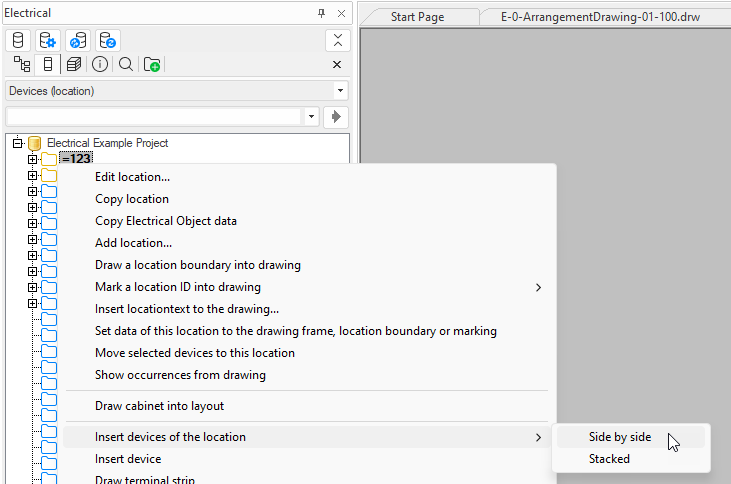Switch to the tree hierarchy view icon
The height and width of the screenshot is (484, 731).
[21, 65]
